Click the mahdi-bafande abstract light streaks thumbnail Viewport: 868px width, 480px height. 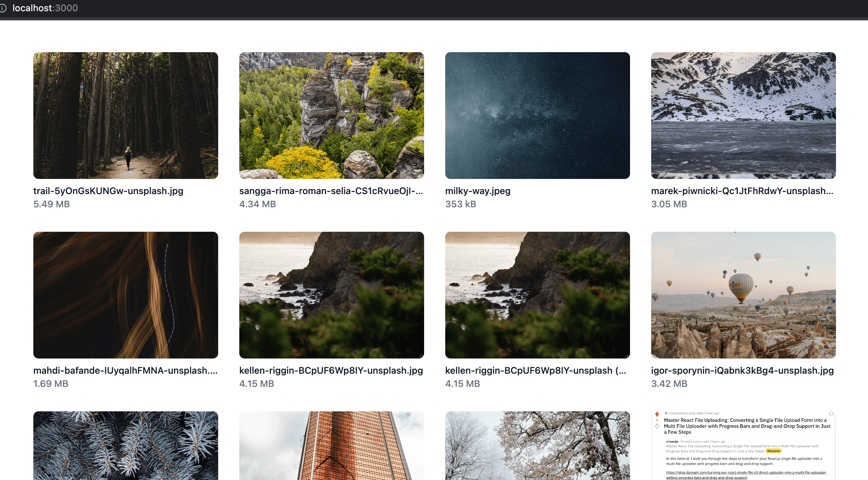click(x=126, y=295)
